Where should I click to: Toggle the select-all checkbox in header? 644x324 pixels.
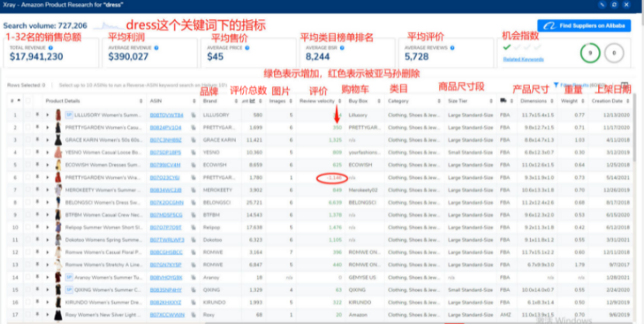[x=26, y=101]
